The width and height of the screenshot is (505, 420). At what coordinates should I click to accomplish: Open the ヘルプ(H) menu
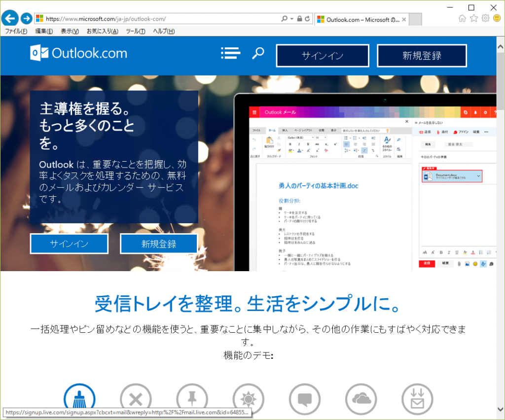(x=164, y=31)
